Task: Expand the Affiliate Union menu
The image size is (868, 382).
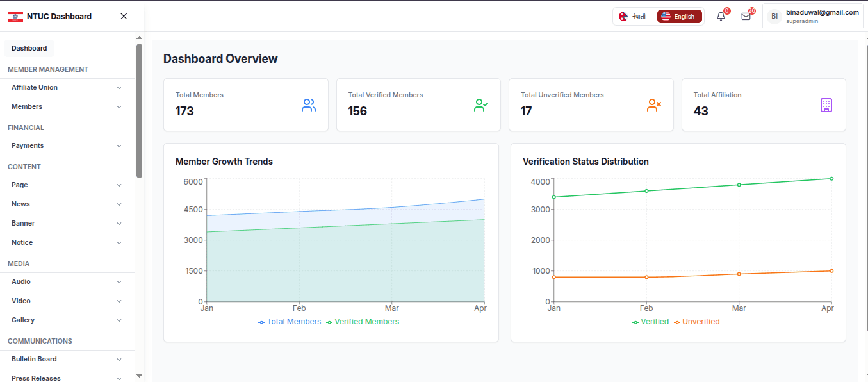Action: point(67,88)
